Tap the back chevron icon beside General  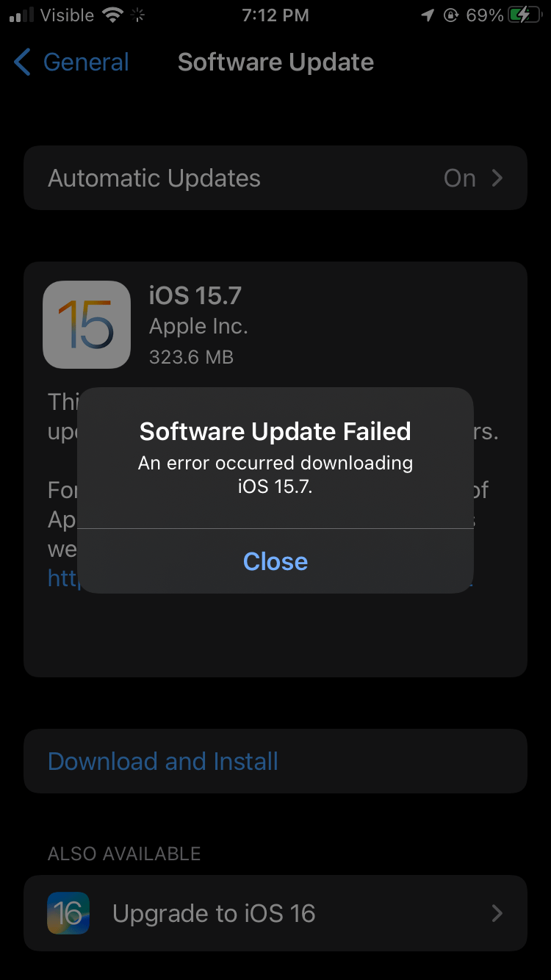point(23,62)
